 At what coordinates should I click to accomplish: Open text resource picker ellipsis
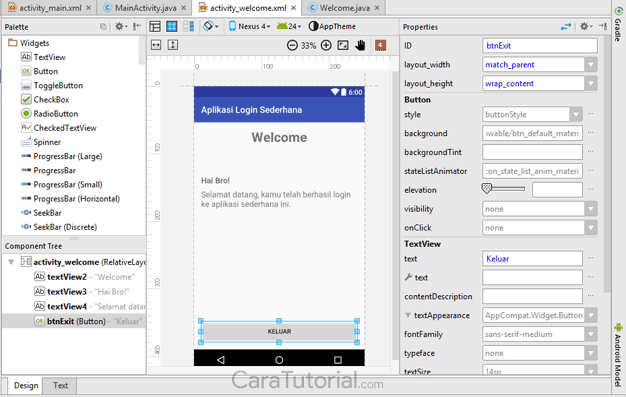[590, 258]
